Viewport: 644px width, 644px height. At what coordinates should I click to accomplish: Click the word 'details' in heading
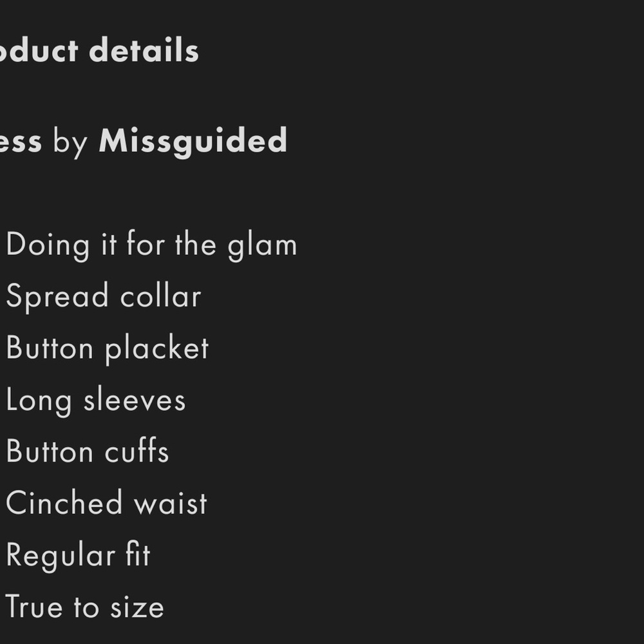[144, 50]
